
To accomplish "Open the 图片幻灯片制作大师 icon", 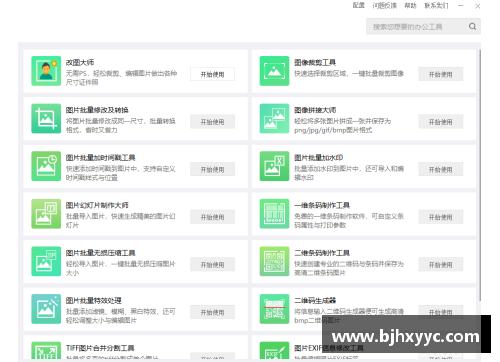I will [46, 214].
